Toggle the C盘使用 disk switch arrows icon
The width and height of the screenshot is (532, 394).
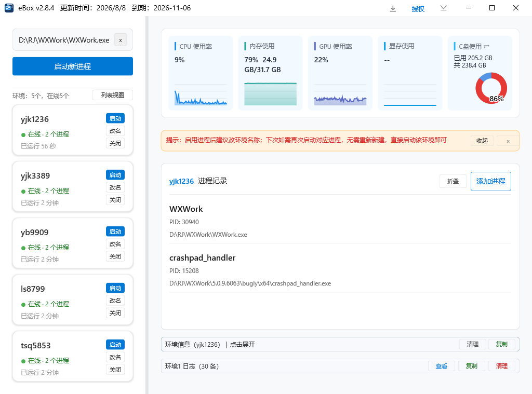click(x=486, y=46)
